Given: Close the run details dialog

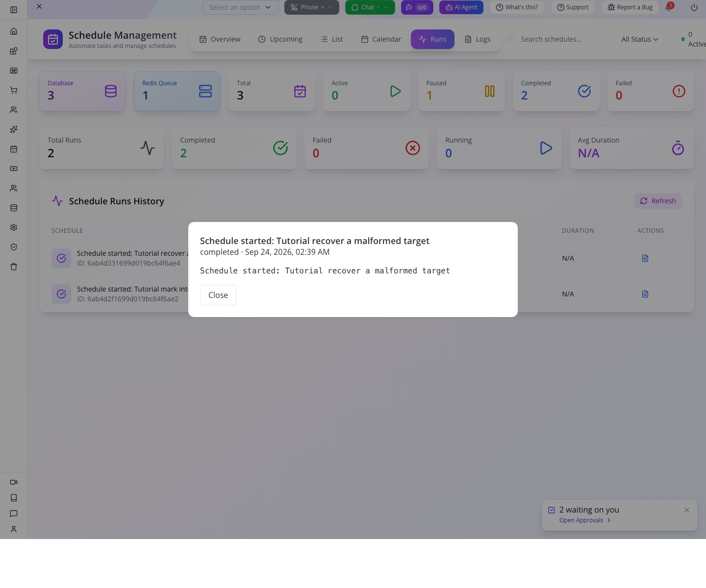Looking at the screenshot, I should coord(218,295).
